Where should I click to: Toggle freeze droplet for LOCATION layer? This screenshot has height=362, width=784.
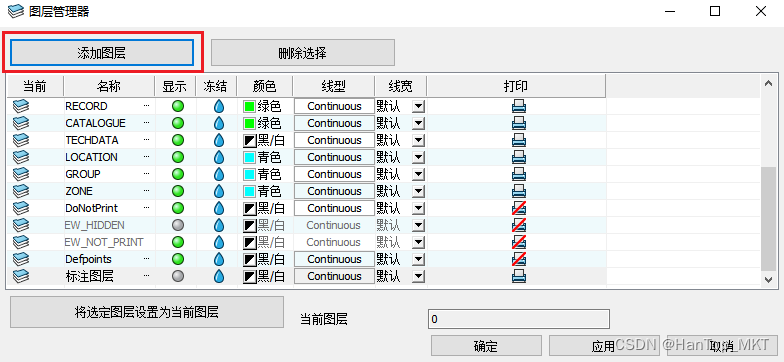[218, 157]
